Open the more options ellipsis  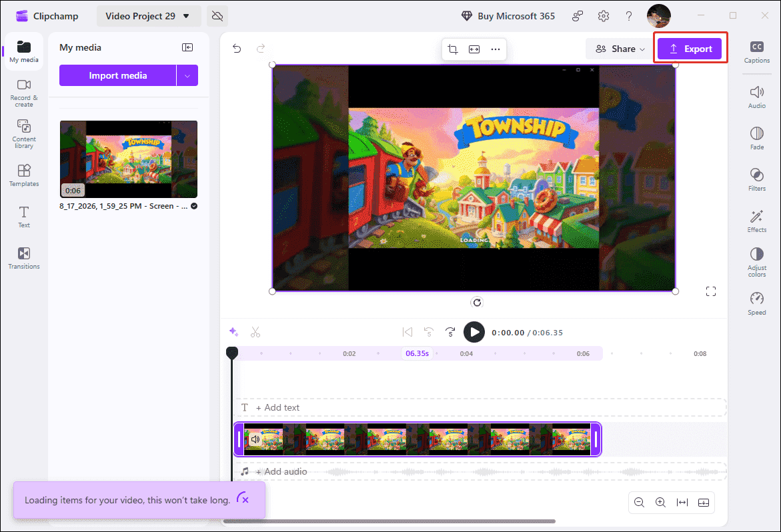coord(496,49)
